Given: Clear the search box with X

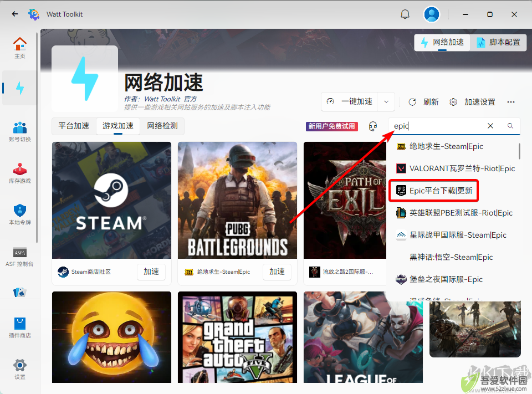Looking at the screenshot, I should (490, 126).
